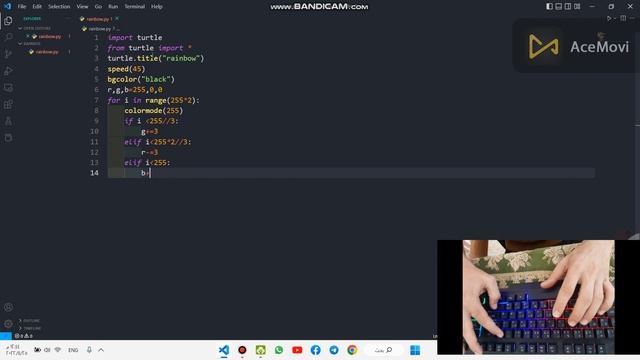Expand the Timeline section
This screenshot has height=360, width=640.
pos(30,328)
